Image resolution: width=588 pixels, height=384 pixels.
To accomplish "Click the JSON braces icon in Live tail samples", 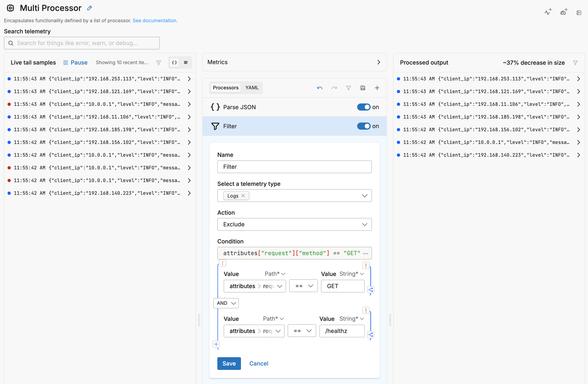I will pos(174,63).
